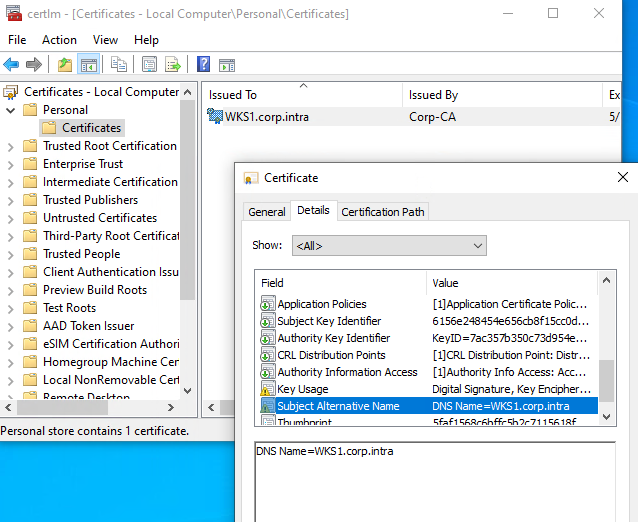Screen dimensions: 638x522
Task: Click the Show/Hide Action Pane icon
Action: pyautogui.click(x=227, y=65)
